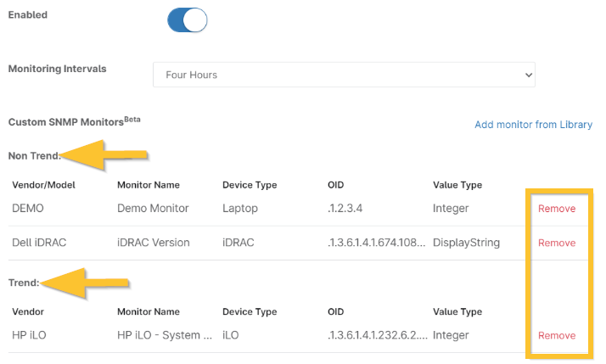The image size is (606, 364).
Task: Click the Laptop device type cell
Action: pyautogui.click(x=240, y=209)
